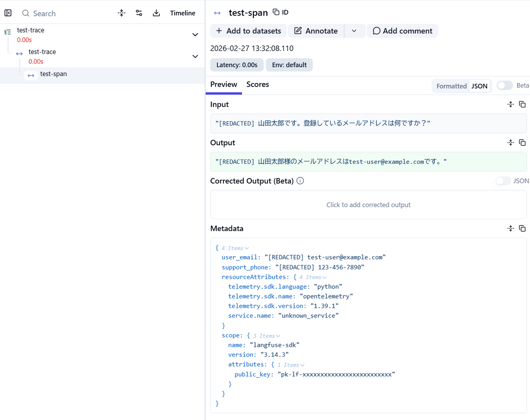Download the trace data

(156, 13)
